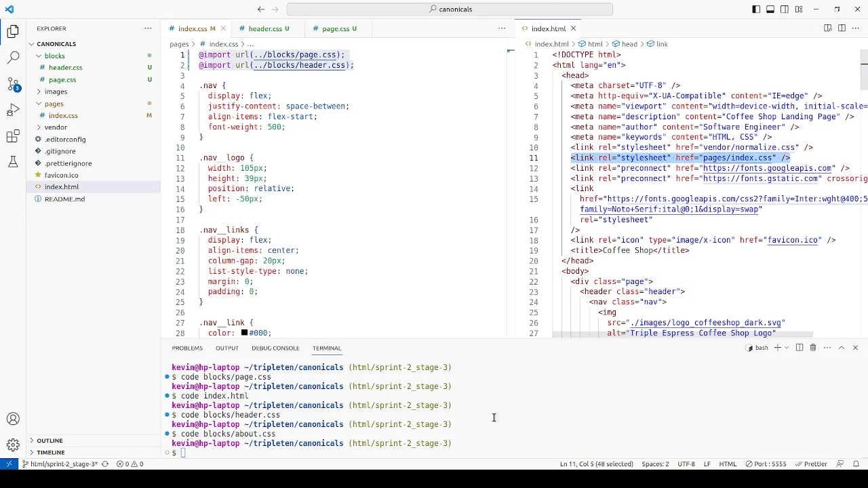
Task: Click the Prettier status bar button
Action: (x=811, y=464)
